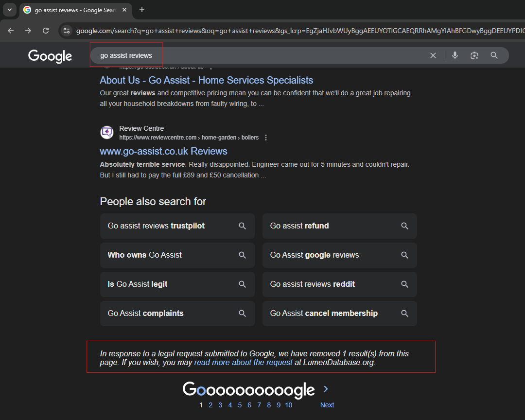Viewport: 525px width, 420px height.
Task: Go to results page 2
Action: [210, 405]
